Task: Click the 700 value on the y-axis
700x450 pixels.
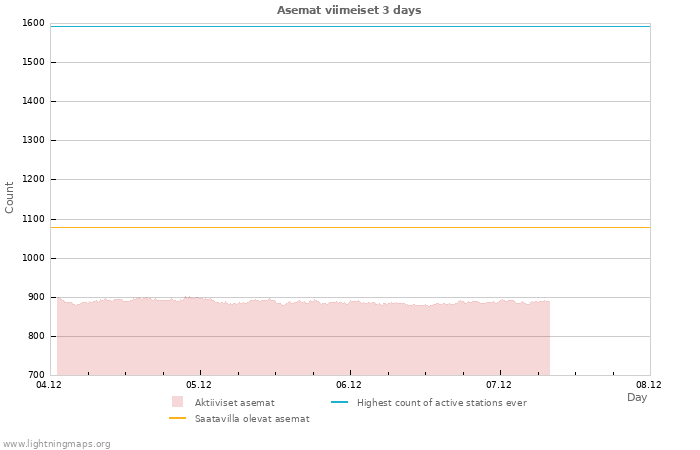Action: pyautogui.click(x=35, y=375)
